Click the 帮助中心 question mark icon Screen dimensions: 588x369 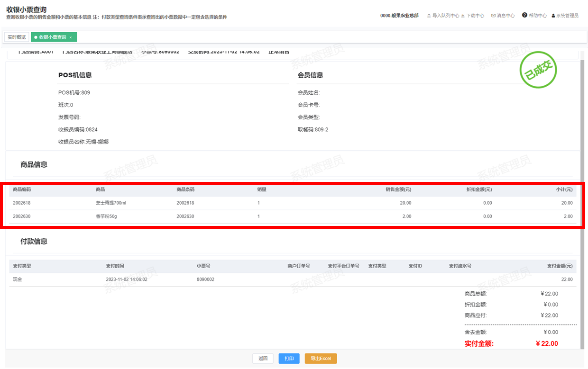tap(524, 15)
